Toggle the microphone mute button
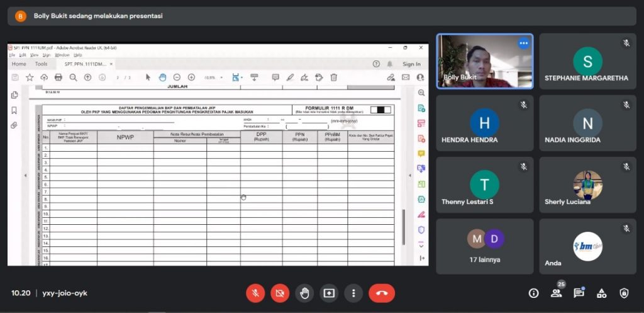 [255, 293]
